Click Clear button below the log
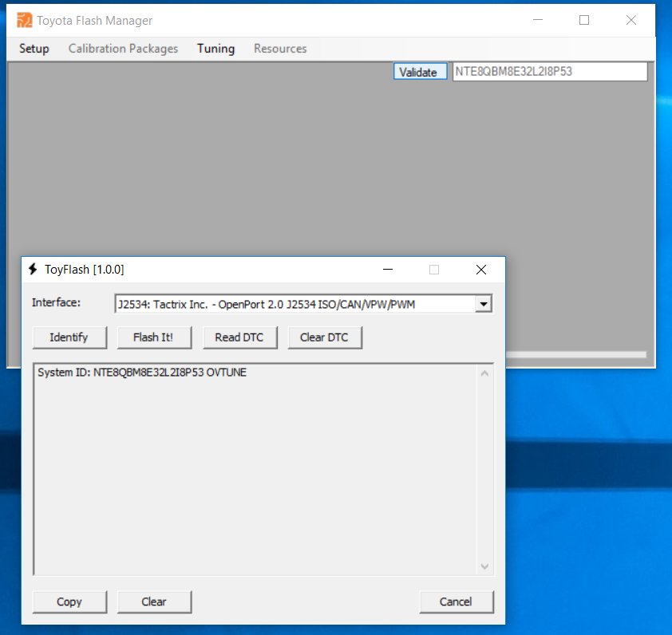The width and height of the screenshot is (672, 635). tap(154, 601)
